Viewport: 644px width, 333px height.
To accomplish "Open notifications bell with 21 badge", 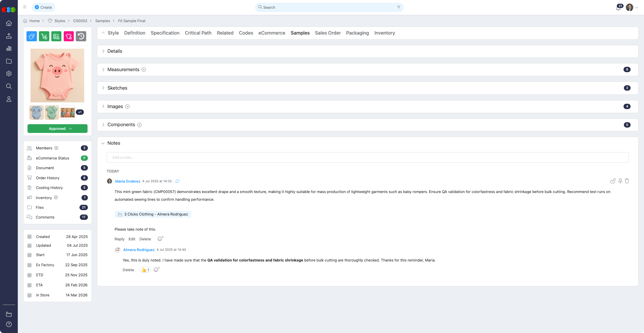I will click(x=618, y=8).
